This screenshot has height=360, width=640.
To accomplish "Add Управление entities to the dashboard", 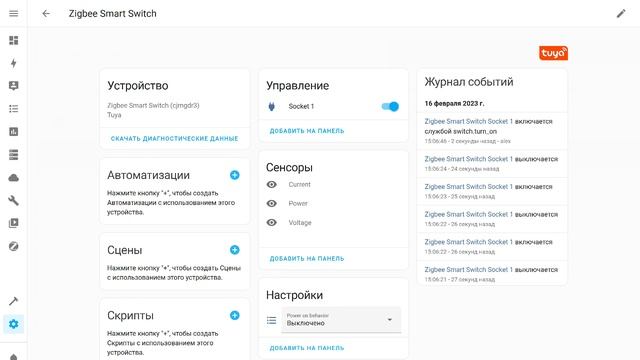I will point(307,131).
